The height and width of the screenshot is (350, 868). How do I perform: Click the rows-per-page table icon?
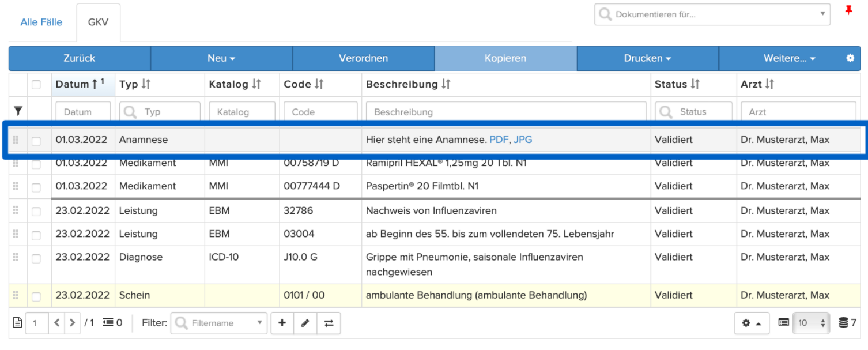(783, 323)
